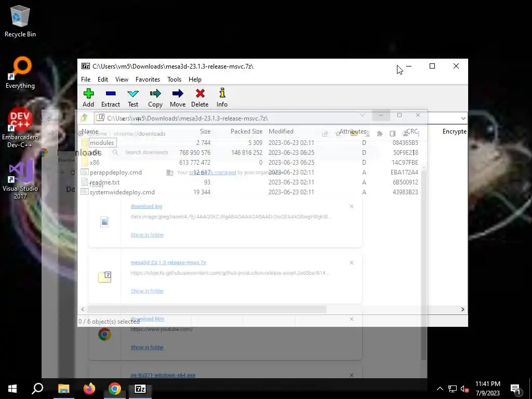The width and height of the screenshot is (532, 399).
Task: Click the 7z icon in the title bar
Action: pos(86,66)
